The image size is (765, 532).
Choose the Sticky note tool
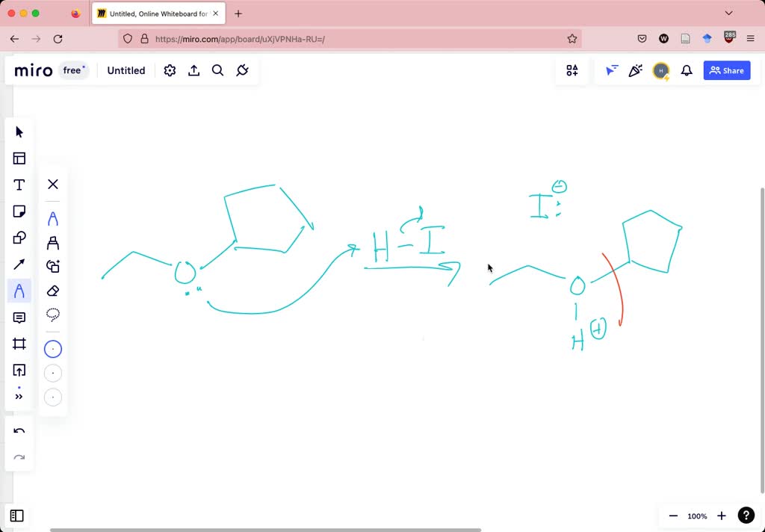click(19, 211)
